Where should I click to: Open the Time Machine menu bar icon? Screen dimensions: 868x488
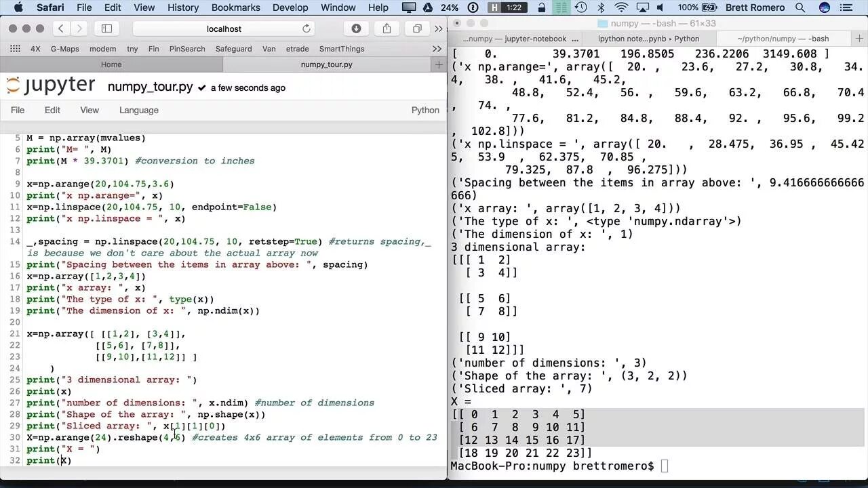click(x=581, y=7)
